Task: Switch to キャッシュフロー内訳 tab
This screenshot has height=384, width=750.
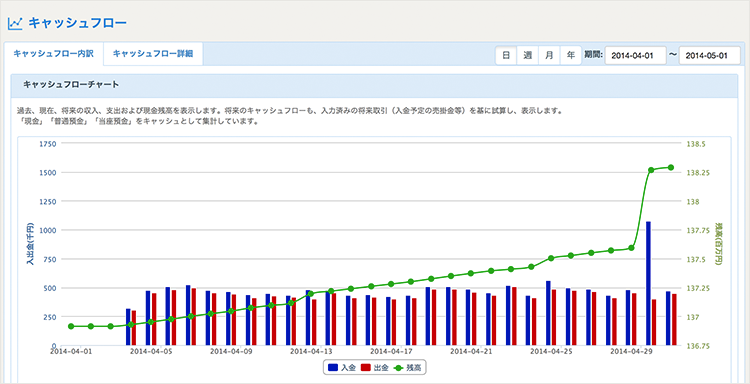Action: point(54,54)
